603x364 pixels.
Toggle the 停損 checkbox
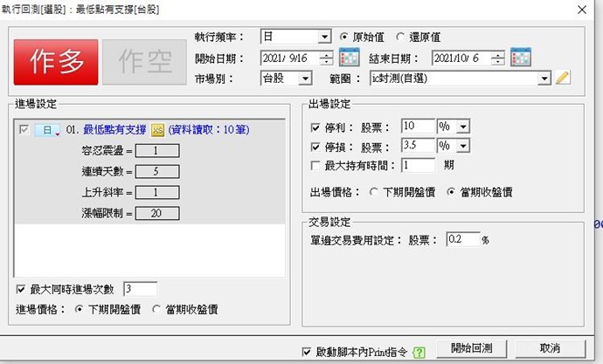tap(315, 147)
